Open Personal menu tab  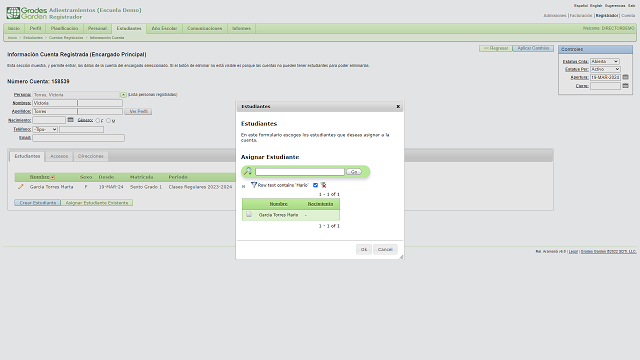[97, 28]
